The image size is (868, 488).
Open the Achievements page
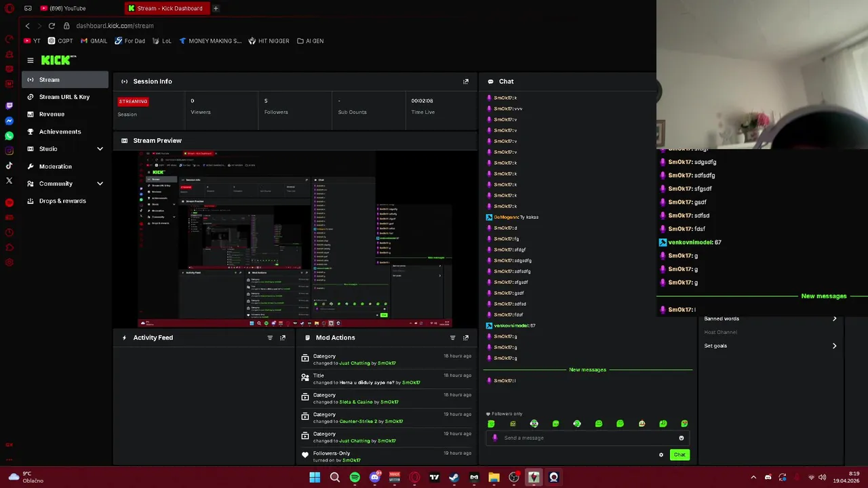[60, 131]
